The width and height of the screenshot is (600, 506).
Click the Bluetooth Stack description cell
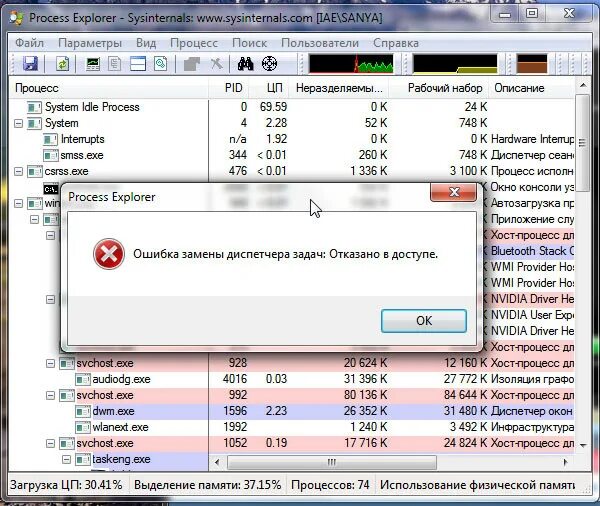[x=532, y=251]
